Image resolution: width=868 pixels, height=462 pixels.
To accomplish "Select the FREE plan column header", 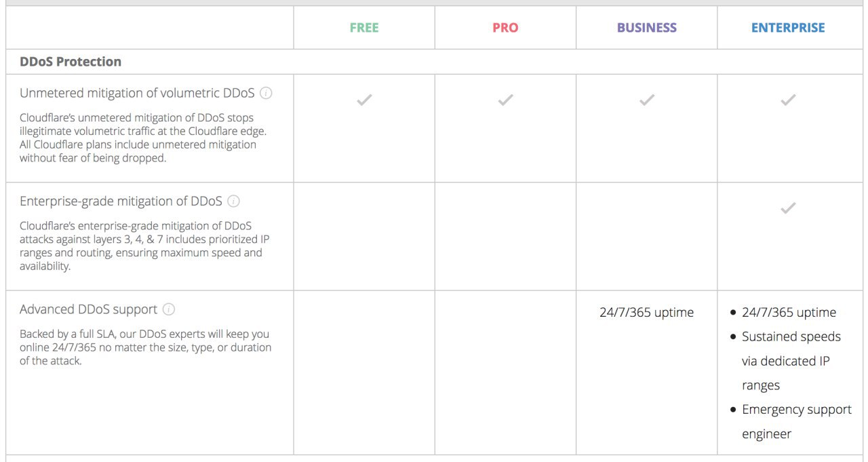I will click(x=364, y=28).
